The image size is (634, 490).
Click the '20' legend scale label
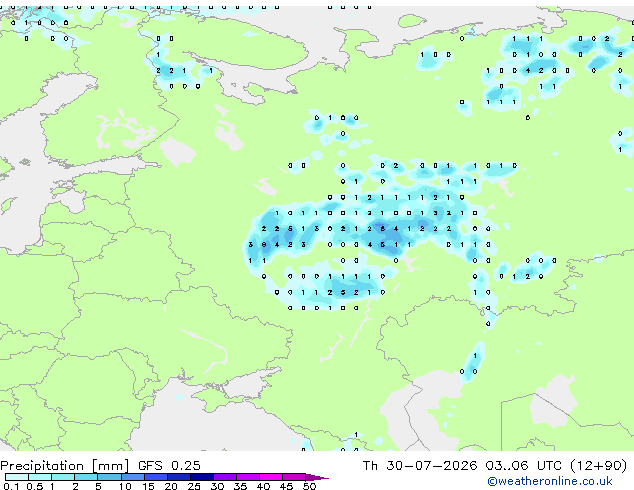coord(171,486)
